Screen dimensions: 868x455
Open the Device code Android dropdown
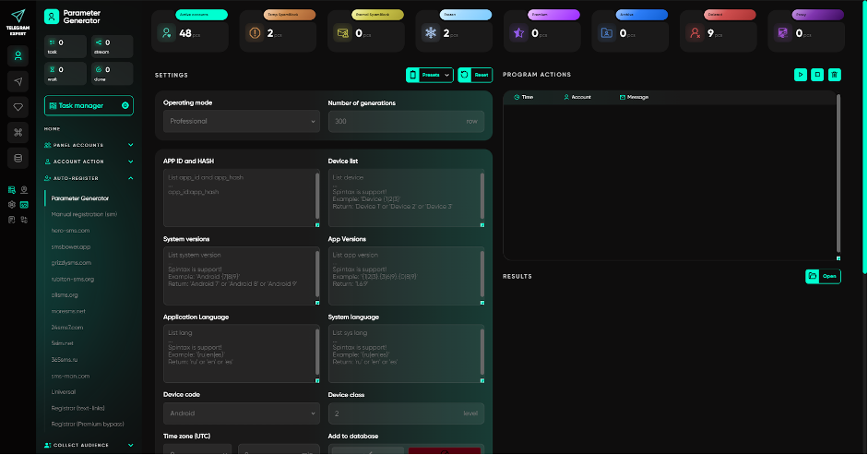click(242, 413)
